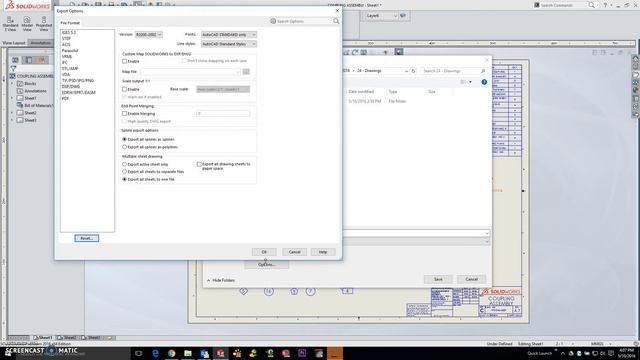Click the Reset button

click(x=87, y=238)
